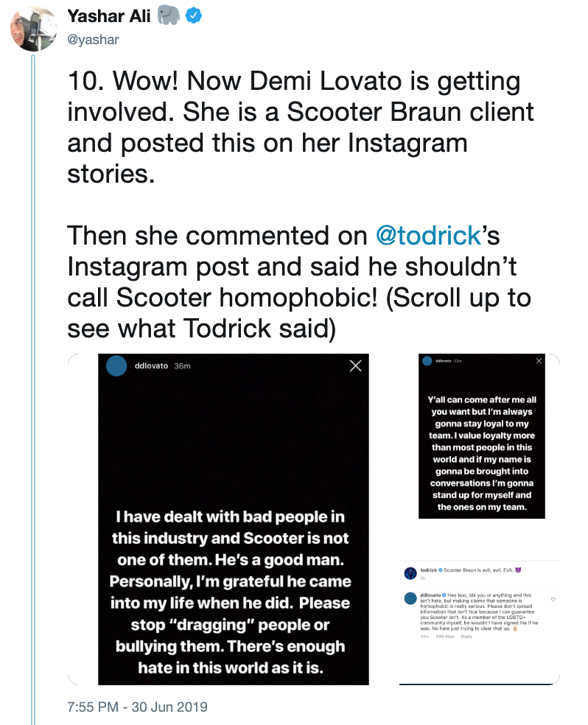Click the ddlovato story avatar circle at 36m
This screenshot has height=725, width=588.
point(116,365)
